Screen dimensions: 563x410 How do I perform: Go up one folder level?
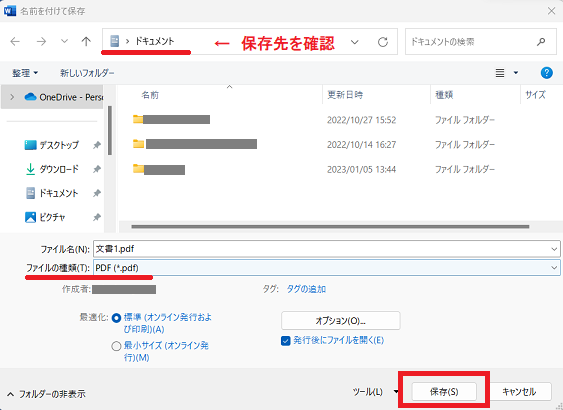click(86, 42)
